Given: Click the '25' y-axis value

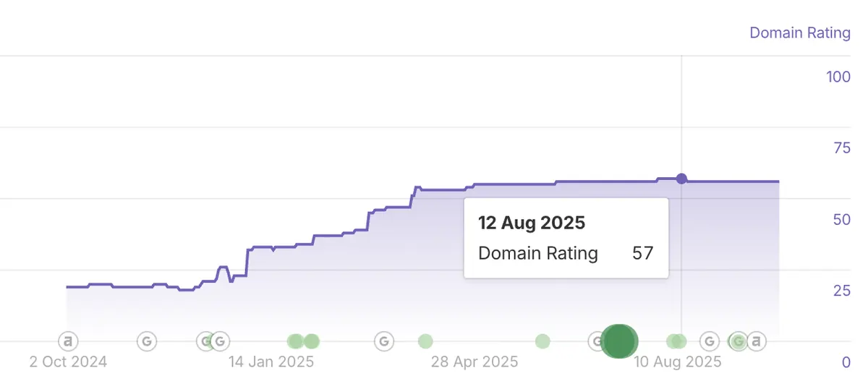Looking at the screenshot, I should [842, 291].
